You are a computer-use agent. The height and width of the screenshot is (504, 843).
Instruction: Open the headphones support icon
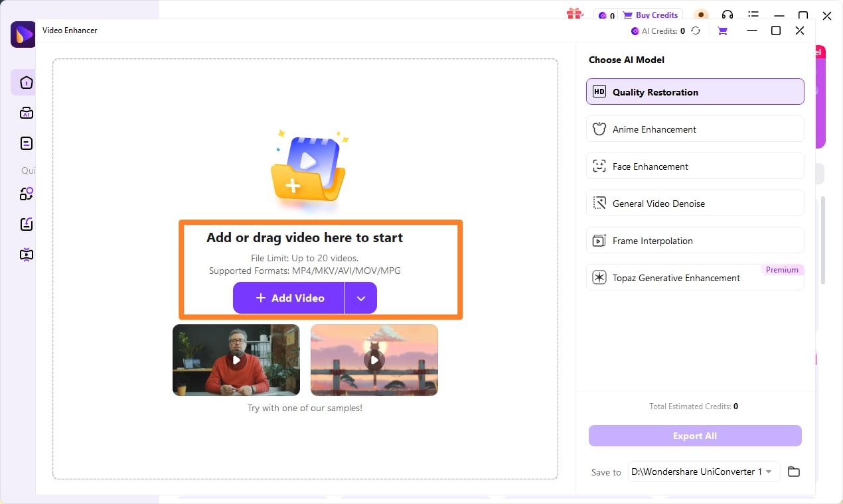pos(728,15)
